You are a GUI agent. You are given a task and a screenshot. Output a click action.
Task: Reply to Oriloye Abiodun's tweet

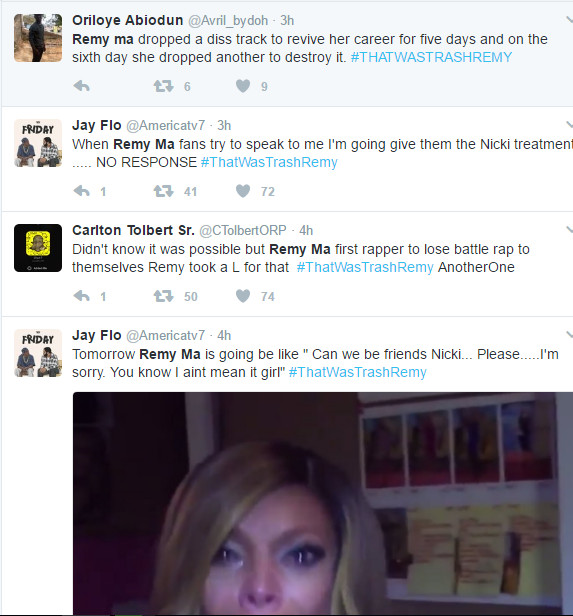click(x=82, y=86)
